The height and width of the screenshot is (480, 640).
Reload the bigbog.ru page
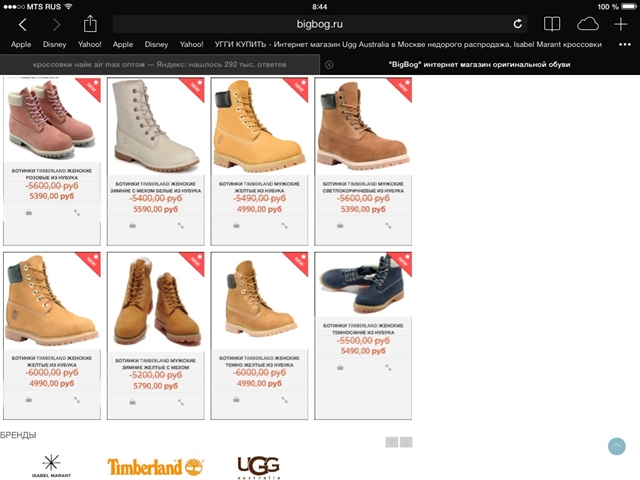(517, 24)
